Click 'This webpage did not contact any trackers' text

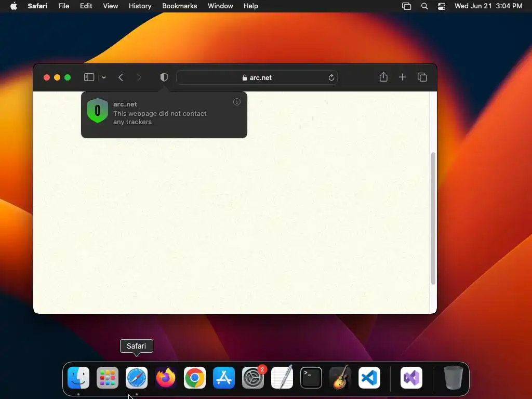[x=160, y=118]
